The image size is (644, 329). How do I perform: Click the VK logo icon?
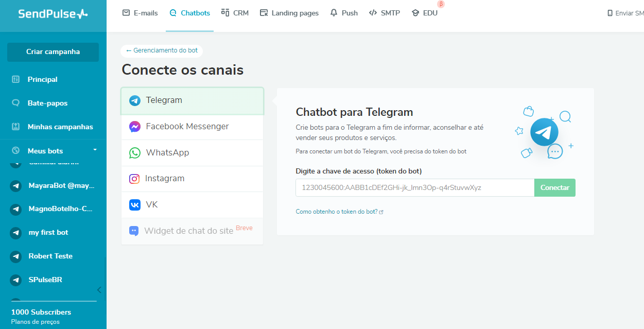(134, 205)
